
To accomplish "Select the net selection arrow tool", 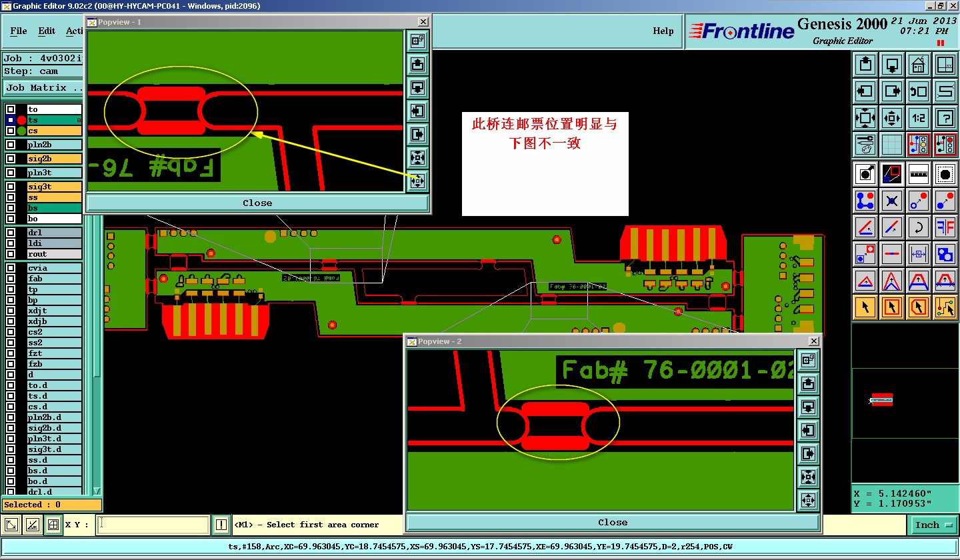I will click(945, 307).
